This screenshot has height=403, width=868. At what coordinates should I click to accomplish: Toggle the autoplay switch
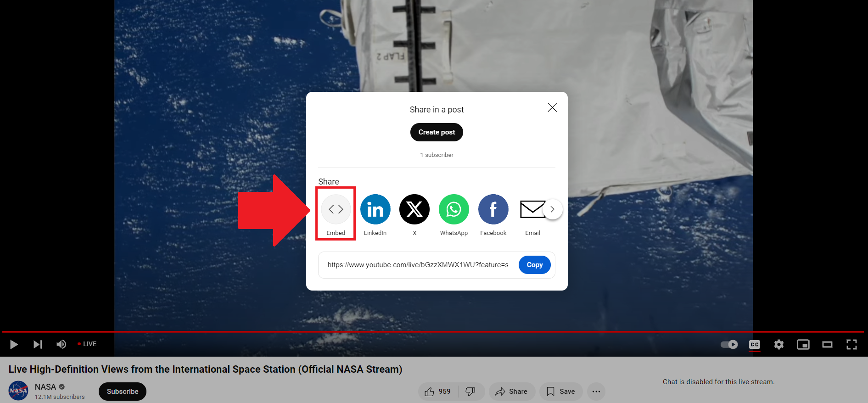click(x=729, y=344)
